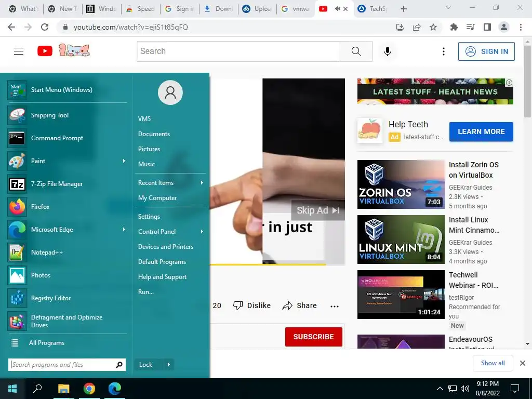This screenshot has height=399, width=532.
Task: Open more actions ellipsis under video
Action: click(x=335, y=306)
